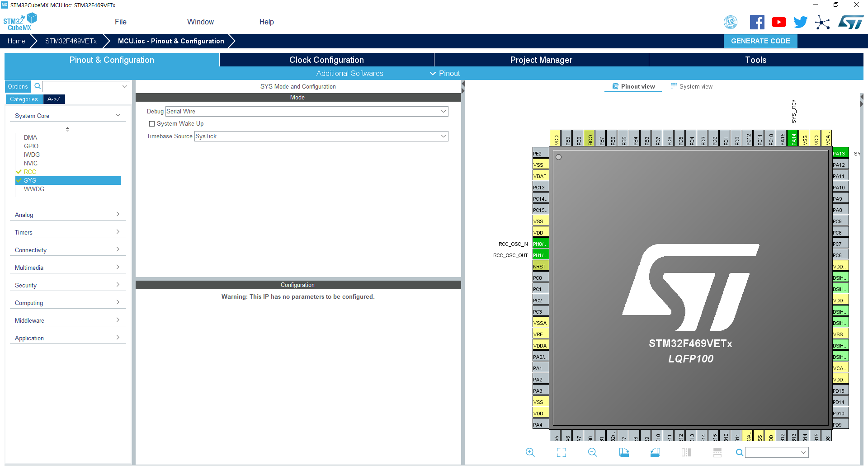The height and width of the screenshot is (470, 868).
Task: Open the ST Twitter icon
Action: click(x=801, y=22)
